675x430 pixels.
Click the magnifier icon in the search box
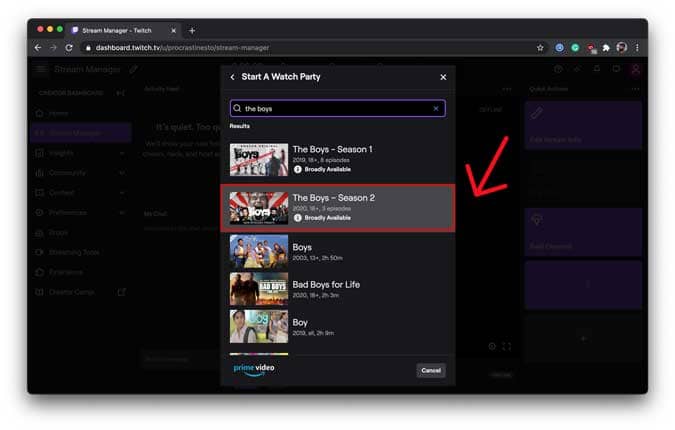click(237, 108)
